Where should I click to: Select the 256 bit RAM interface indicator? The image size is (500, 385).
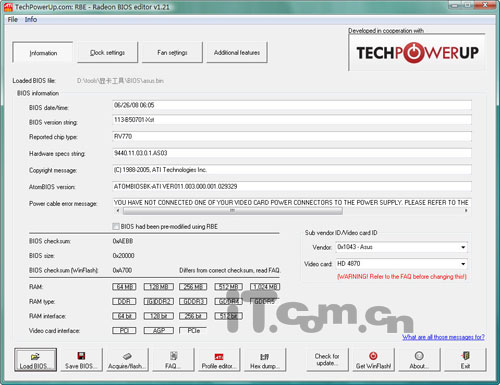[x=193, y=316]
